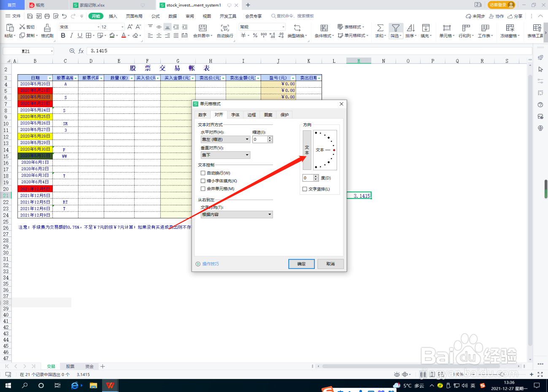Click the vertical 文本 orientation button

pyautogui.click(x=307, y=150)
